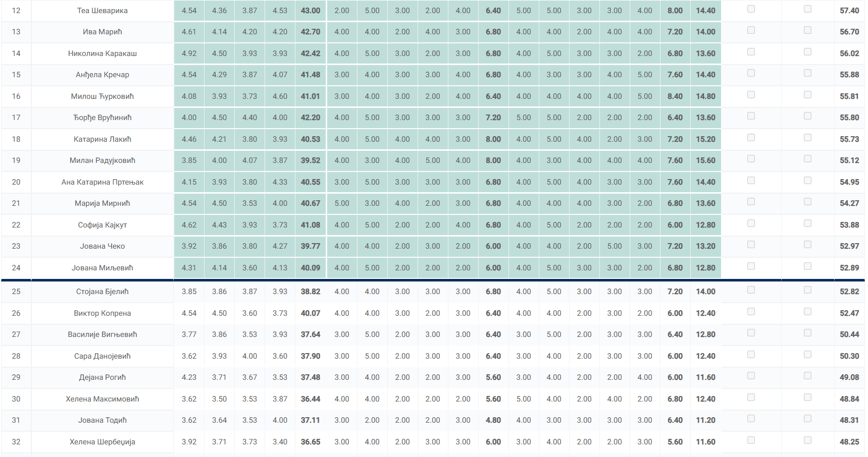The image size is (868, 457).
Task: Check the right checkbox for Милош Ђурковић
Action: coord(807,95)
